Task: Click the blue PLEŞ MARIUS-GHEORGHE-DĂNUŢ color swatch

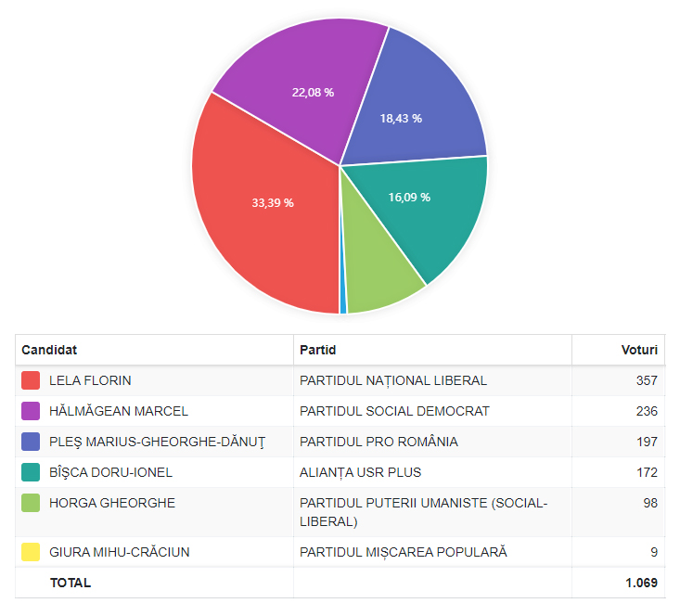Action: coord(31,442)
